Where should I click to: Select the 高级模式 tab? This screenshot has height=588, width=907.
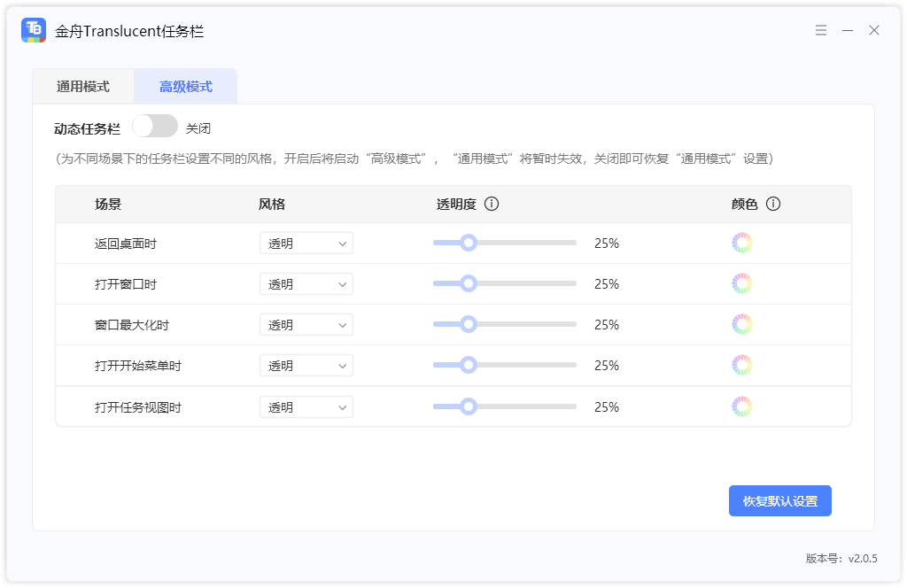coord(186,87)
